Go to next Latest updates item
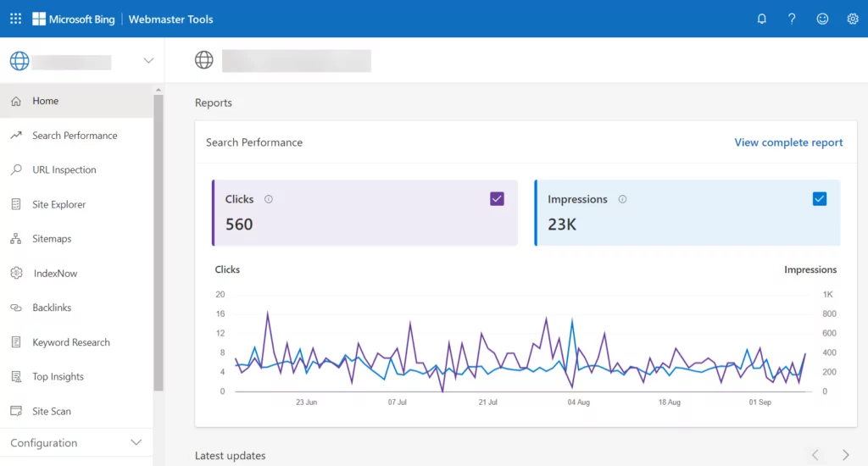 click(x=846, y=455)
